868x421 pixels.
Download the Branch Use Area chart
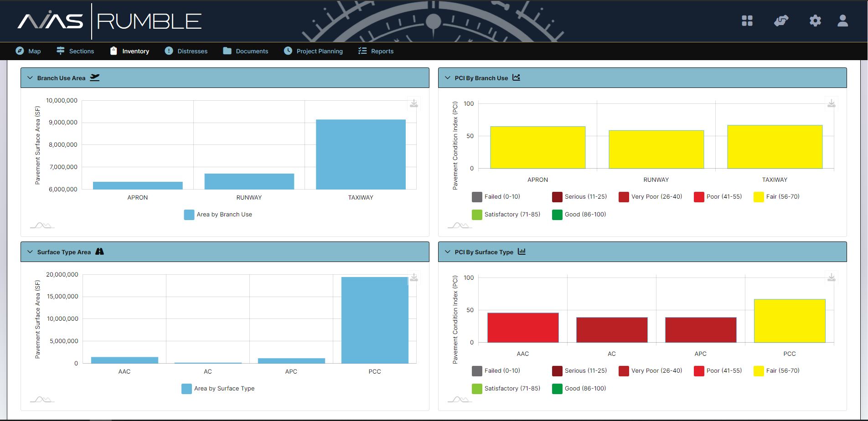pyautogui.click(x=413, y=103)
